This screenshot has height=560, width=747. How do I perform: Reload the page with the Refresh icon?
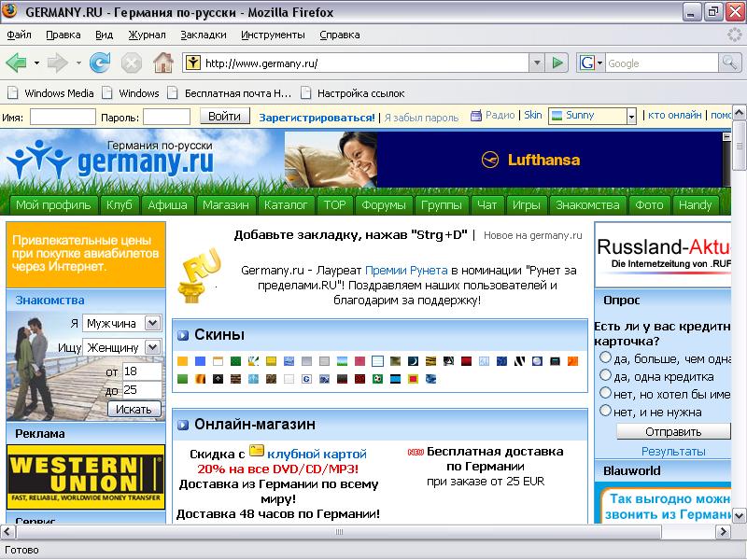[x=100, y=63]
